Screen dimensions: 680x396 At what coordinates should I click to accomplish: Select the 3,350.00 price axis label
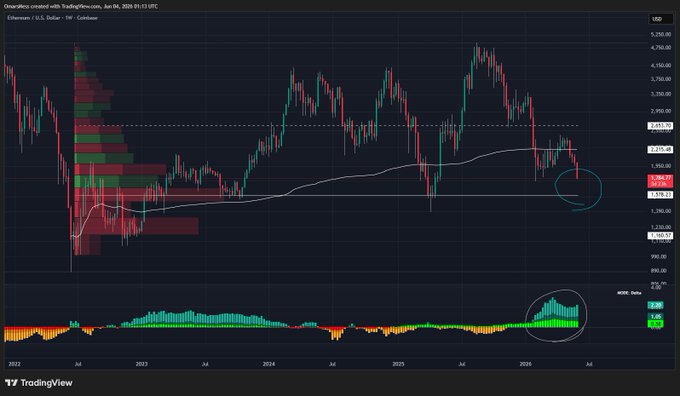coord(660,94)
